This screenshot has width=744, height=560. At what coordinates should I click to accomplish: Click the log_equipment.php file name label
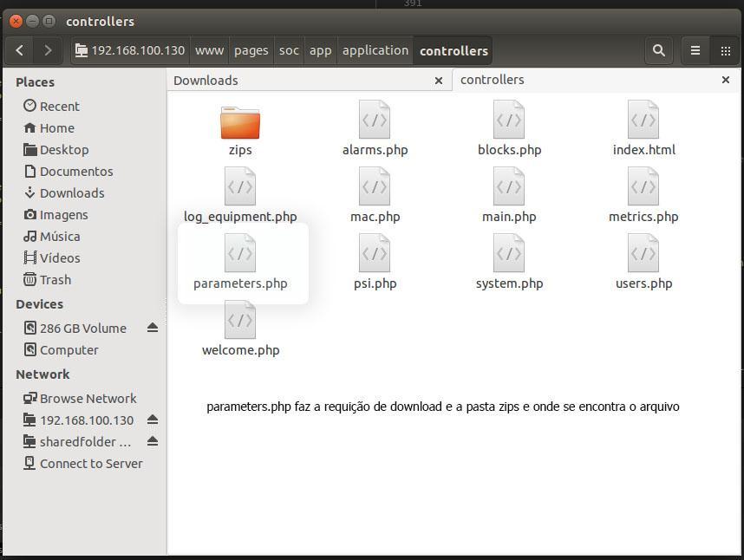pyautogui.click(x=240, y=217)
